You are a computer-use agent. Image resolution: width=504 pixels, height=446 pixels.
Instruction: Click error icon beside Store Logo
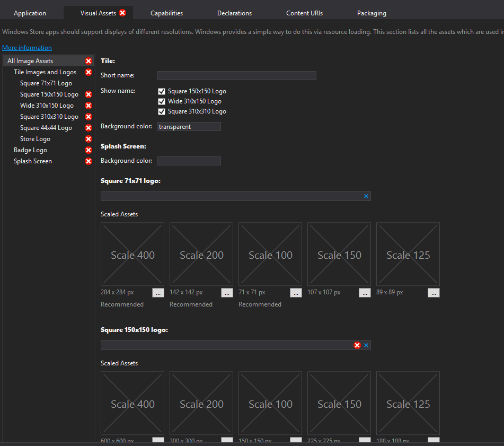[89, 139]
